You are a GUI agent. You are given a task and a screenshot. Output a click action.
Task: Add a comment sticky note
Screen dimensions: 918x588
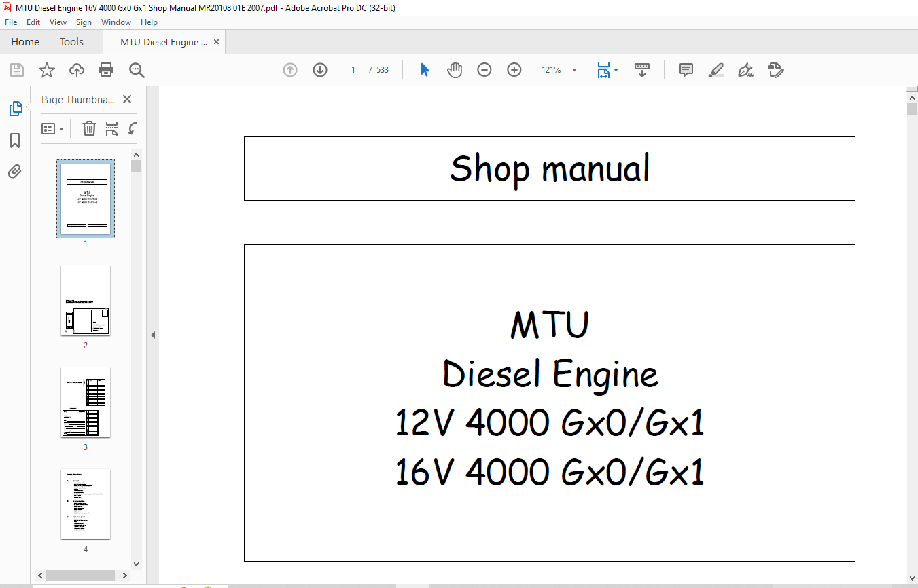point(686,70)
